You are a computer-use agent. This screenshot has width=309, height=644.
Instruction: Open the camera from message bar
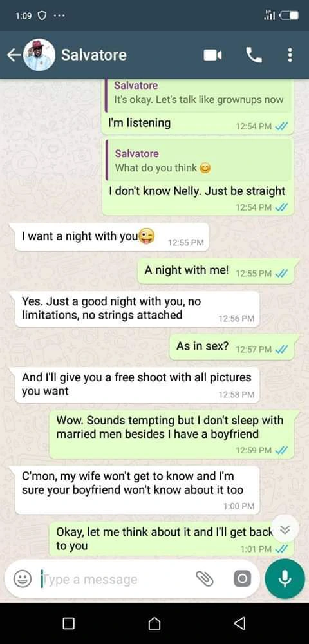coord(242,579)
